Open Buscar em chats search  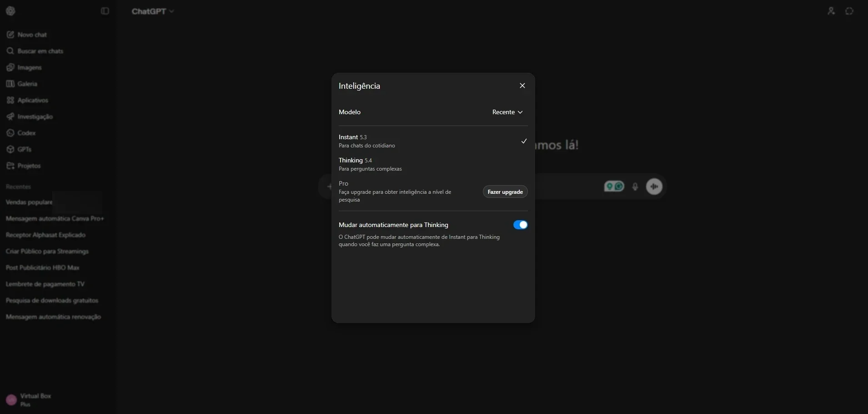pyautogui.click(x=35, y=51)
